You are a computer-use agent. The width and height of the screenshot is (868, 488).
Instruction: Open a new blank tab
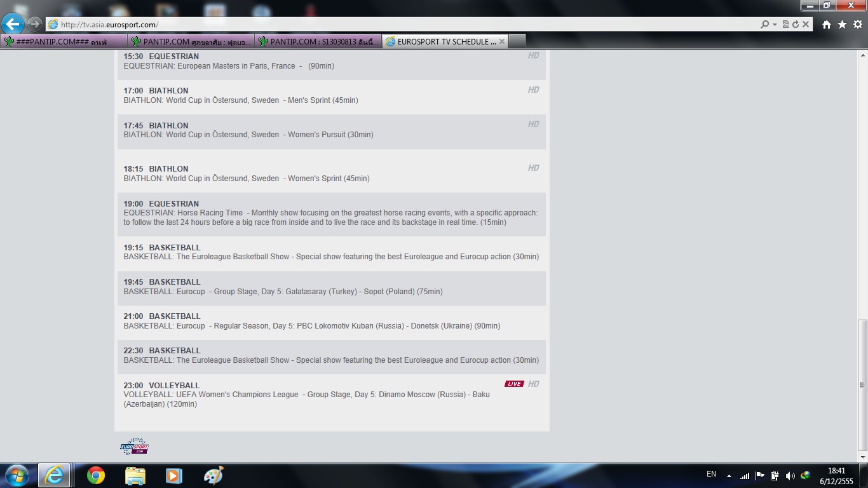click(x=517, y=41)
